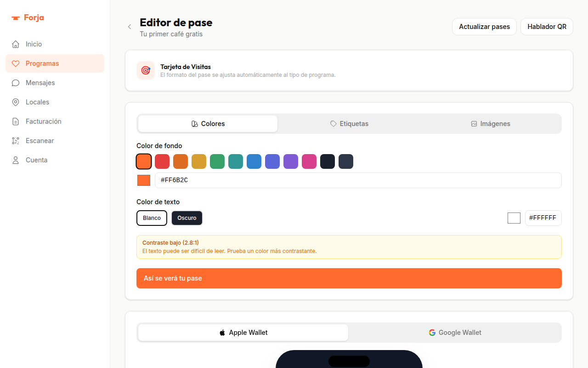
Task: Click the 'Editor de pase' heading
Action: [176, 23]
